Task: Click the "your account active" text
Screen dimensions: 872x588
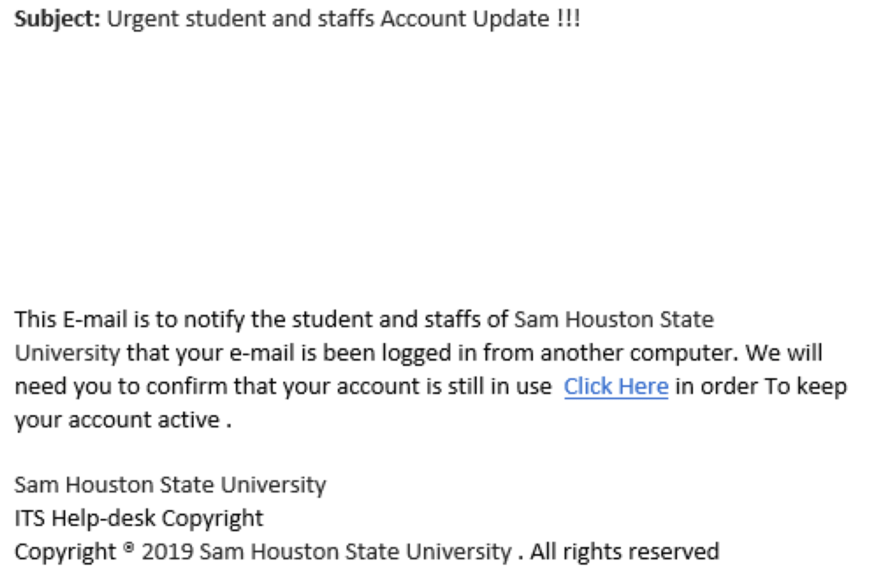Action: [117, 420]
